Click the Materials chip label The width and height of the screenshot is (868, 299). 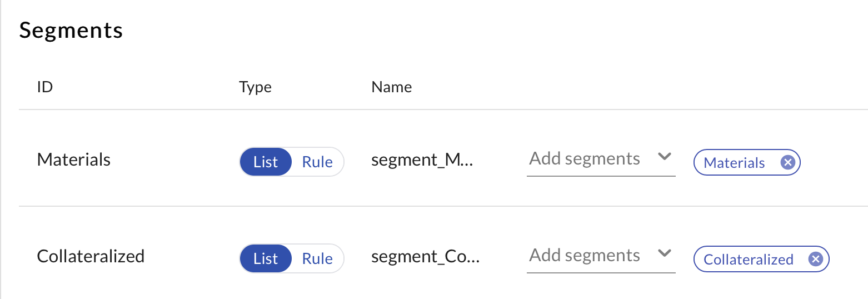734,163
